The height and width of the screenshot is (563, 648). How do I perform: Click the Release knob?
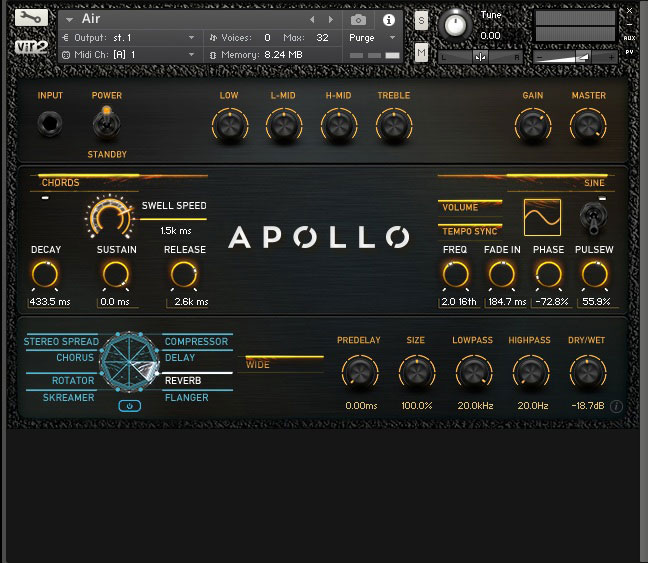tap(184, 274)
